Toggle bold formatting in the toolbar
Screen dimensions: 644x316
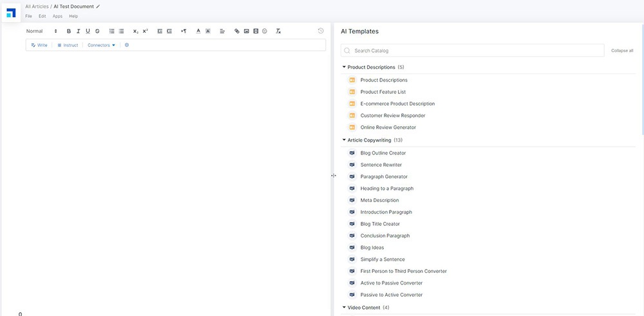(x=69, y=31)
